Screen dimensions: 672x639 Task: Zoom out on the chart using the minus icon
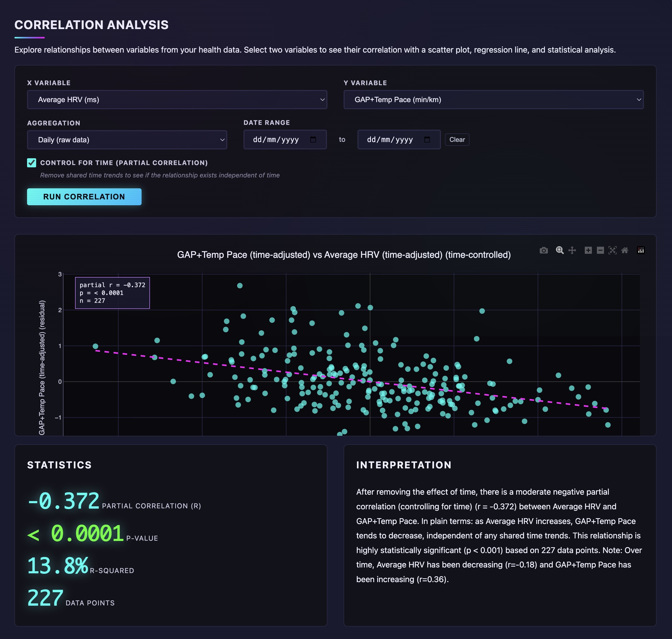[x=600, y=250]
